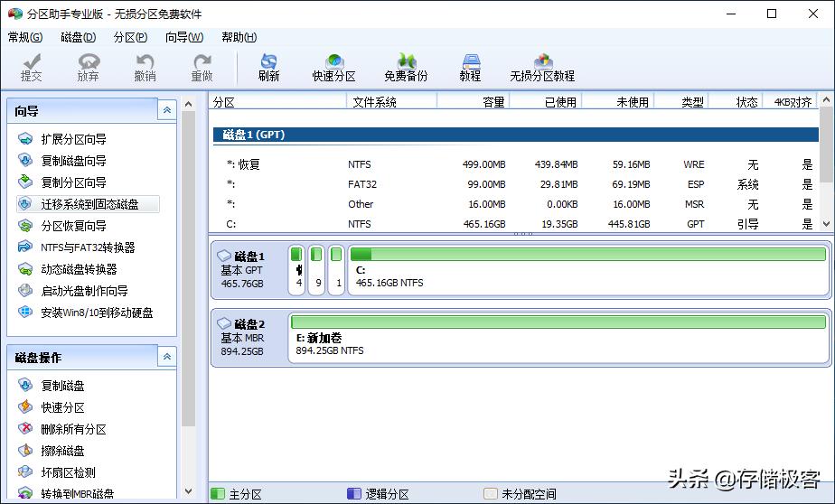The image size is (835, 504).
Task: Select the 恢复 NTFS partition row
Action: [x=515, y=164]
